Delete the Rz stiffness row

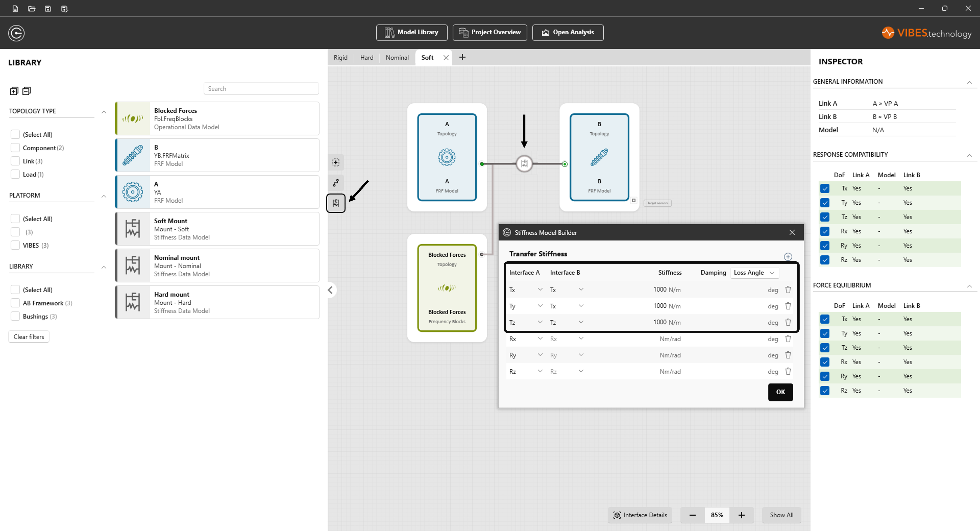(788, 371)
